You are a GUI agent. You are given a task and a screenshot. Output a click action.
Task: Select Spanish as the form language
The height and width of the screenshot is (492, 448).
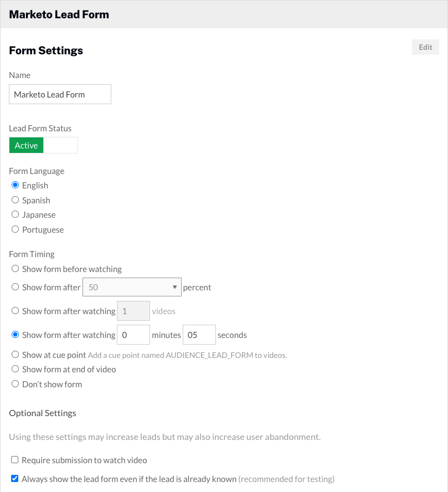(x=15, y=199)
